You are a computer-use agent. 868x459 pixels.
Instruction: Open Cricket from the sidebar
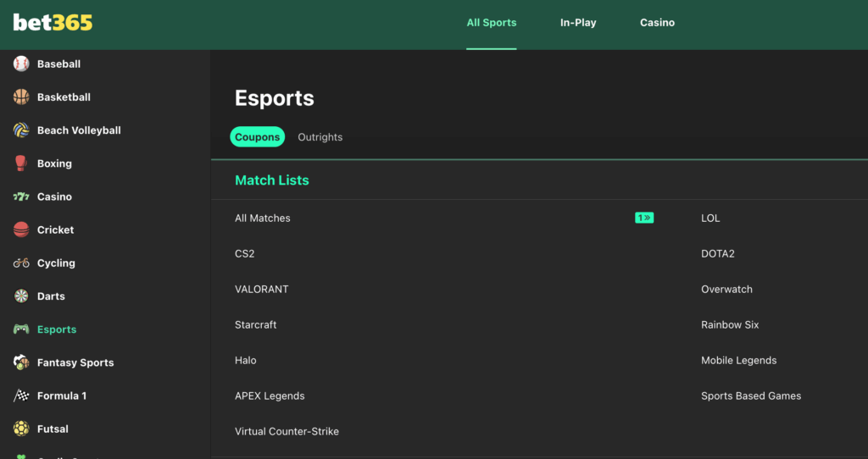pyautogui.click(x=55, y=229)
